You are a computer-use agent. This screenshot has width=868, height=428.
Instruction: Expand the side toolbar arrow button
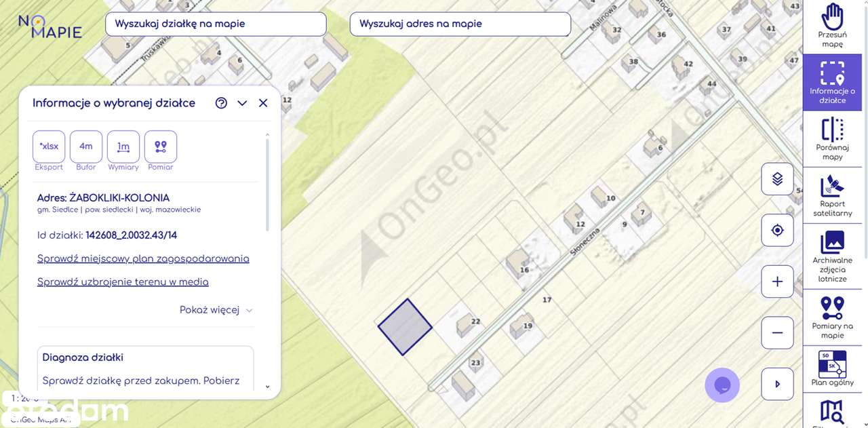pyautogui.click(x=777, y=384)
